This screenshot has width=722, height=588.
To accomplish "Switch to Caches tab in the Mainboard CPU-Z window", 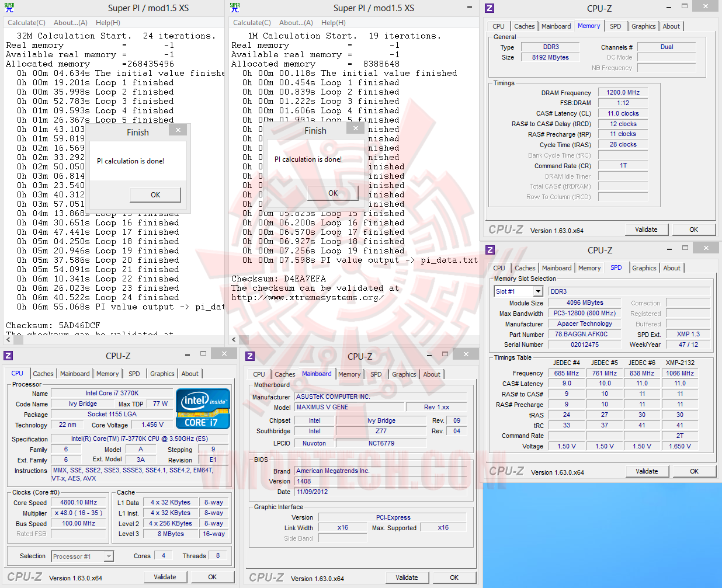I will click(284, 374).
